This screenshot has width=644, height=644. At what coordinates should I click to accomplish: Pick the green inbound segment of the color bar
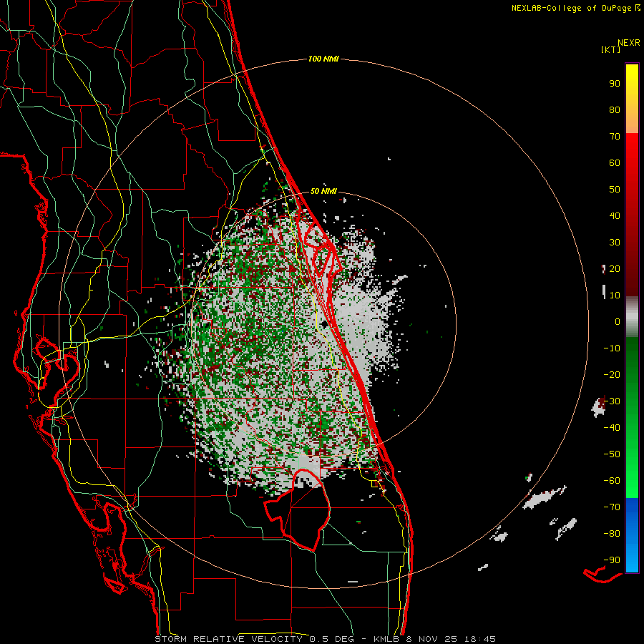[x=632, y=417]
